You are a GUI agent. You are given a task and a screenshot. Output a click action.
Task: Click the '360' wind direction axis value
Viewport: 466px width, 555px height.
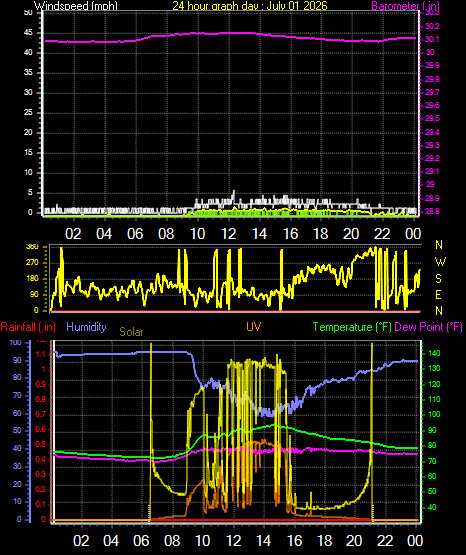coord(32,247)
